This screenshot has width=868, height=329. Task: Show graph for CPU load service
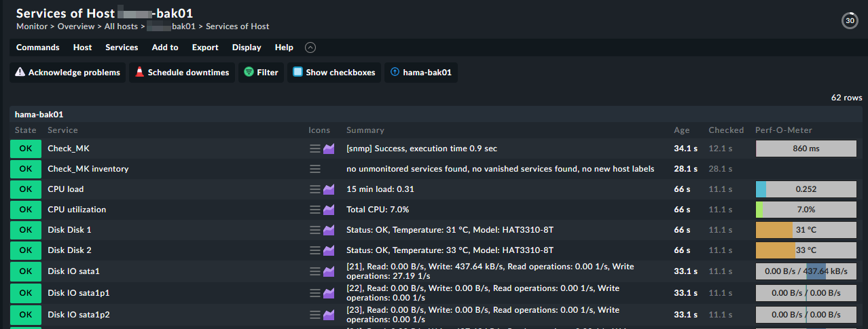329,189
